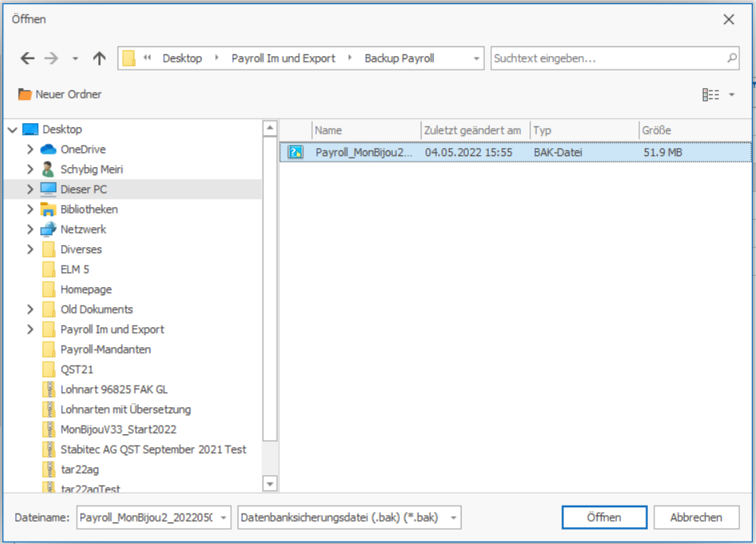The height and width of the screenshot is (544, 756).
Task: Click the Suchtext eingeben search field
Action: pyautogui.click(x=608, y=58)
